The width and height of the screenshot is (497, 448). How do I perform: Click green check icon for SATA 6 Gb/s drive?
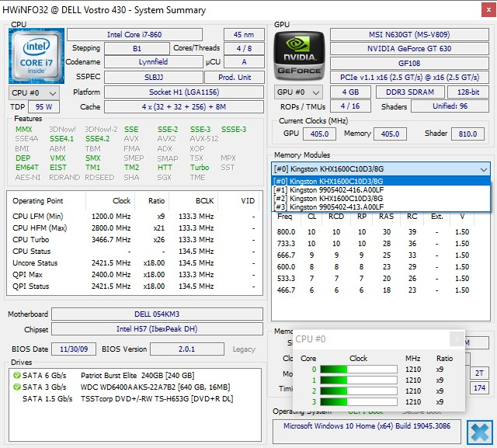tap(17, 376)
